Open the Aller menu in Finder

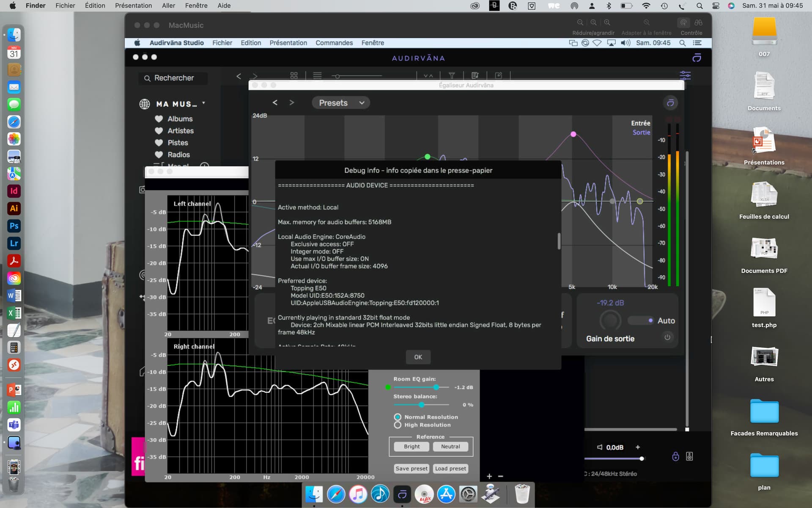[168, 6]
